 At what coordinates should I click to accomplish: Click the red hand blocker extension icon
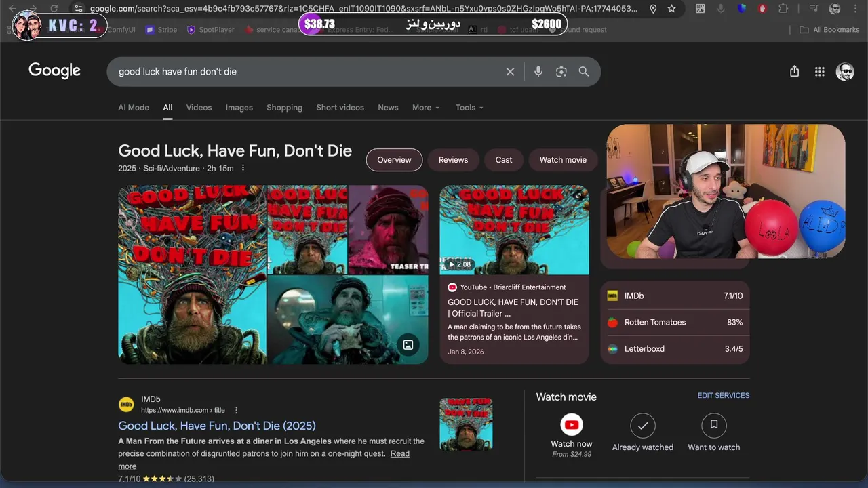point(763,9)
